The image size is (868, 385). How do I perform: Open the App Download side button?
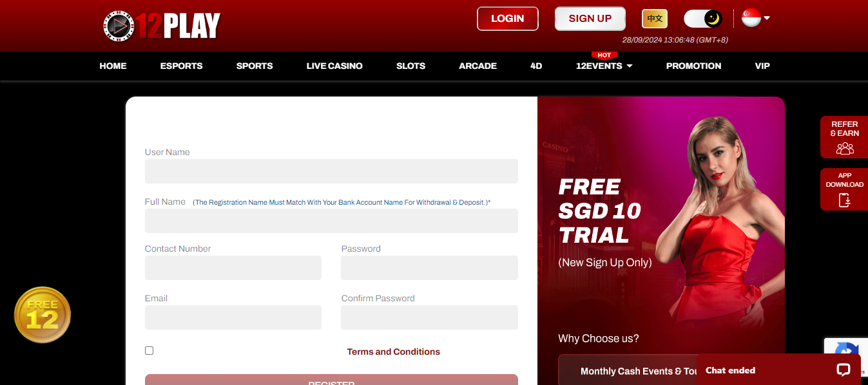844,189
